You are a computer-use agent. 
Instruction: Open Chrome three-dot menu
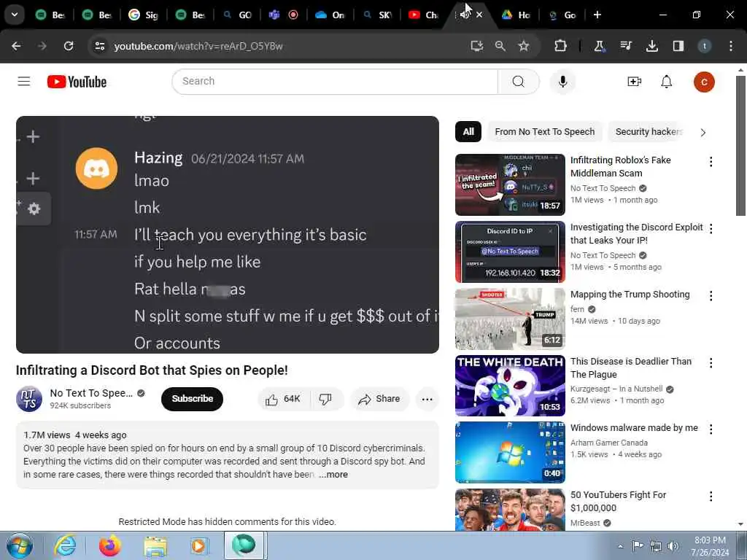click(731, 46)
